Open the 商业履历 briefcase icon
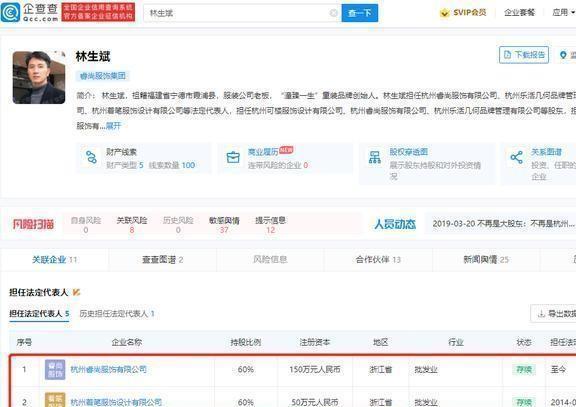The image size is (576, 407). click(x=233, y=158)
